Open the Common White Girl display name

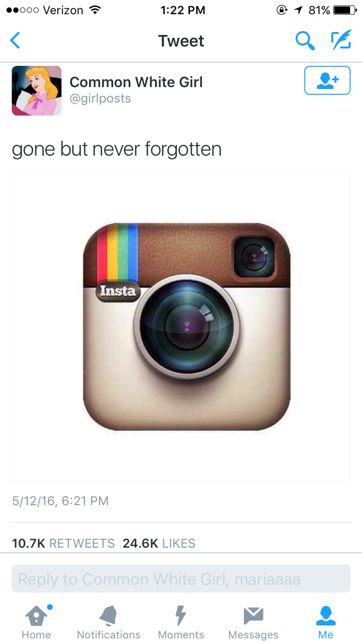(136, 82)
